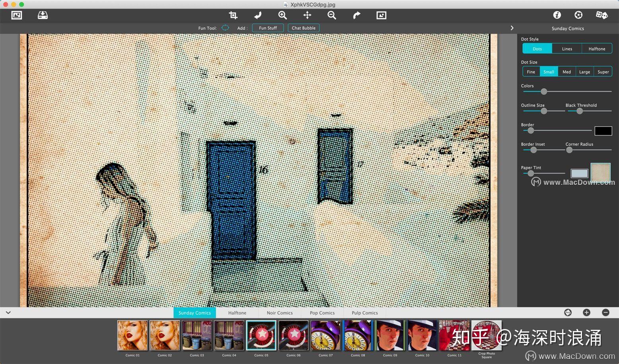The height and width of the screenshot is (364, 619).
Task: Set Dot Style to Dots
Action: pyautogui.click(x=537, y=48)
